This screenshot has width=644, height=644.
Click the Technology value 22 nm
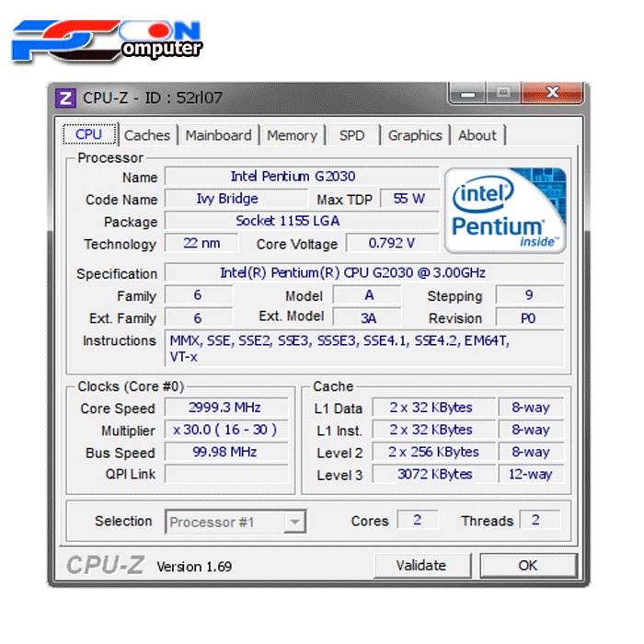click(x=201, y=243)
